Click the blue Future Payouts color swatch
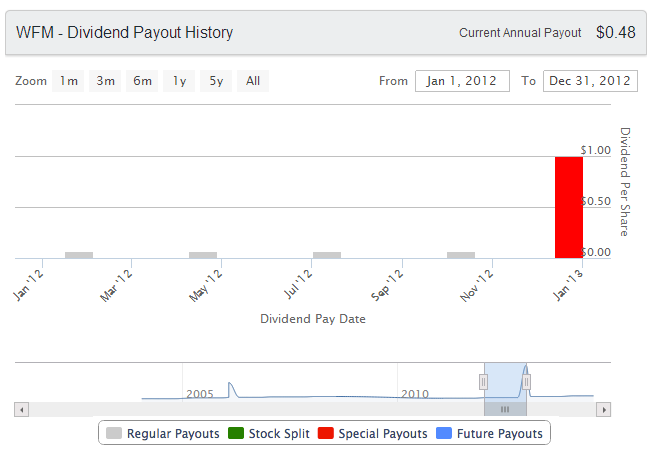The height and width of the screenshot is (453, 652). pyautogui.click(x=444, y=433)
